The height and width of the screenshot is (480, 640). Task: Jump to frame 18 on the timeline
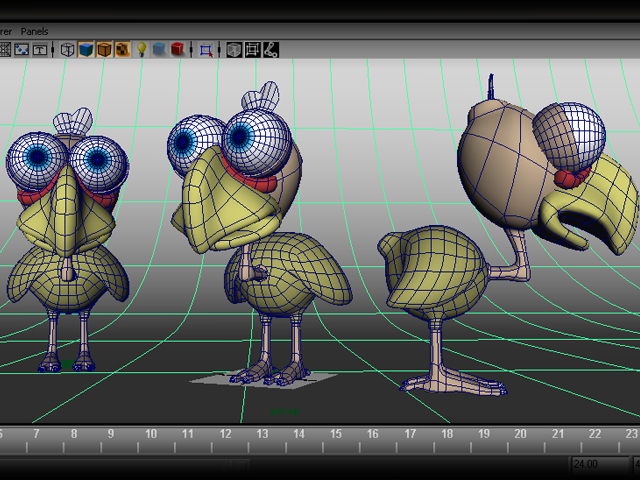click(447, 434)
